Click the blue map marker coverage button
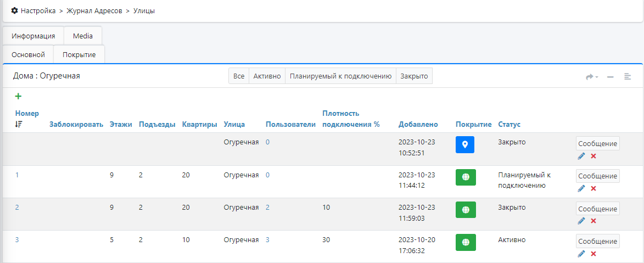This screenshot has height=263, width=644. (464, 145)
